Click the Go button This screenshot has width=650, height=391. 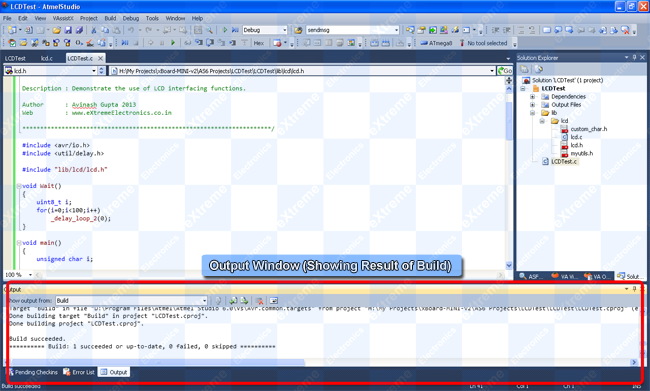click(504, 71)
